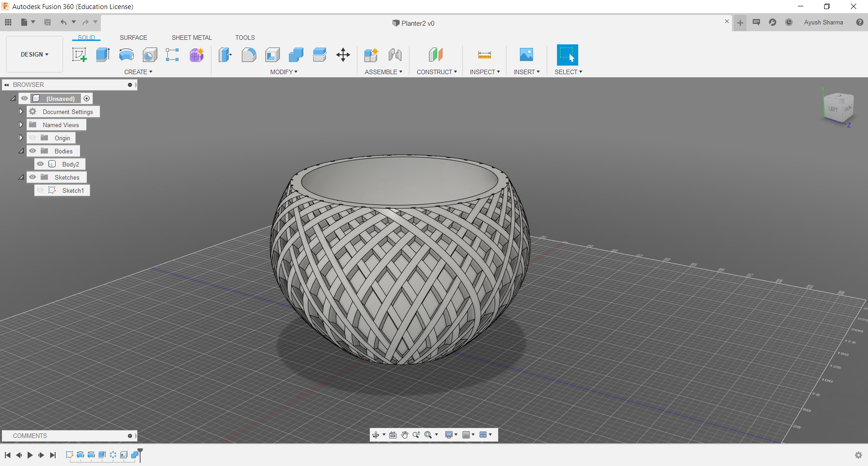The height and width of the screenshot is (466, 868).
Task: Select the Revolve tool
Action: [126, 55]
